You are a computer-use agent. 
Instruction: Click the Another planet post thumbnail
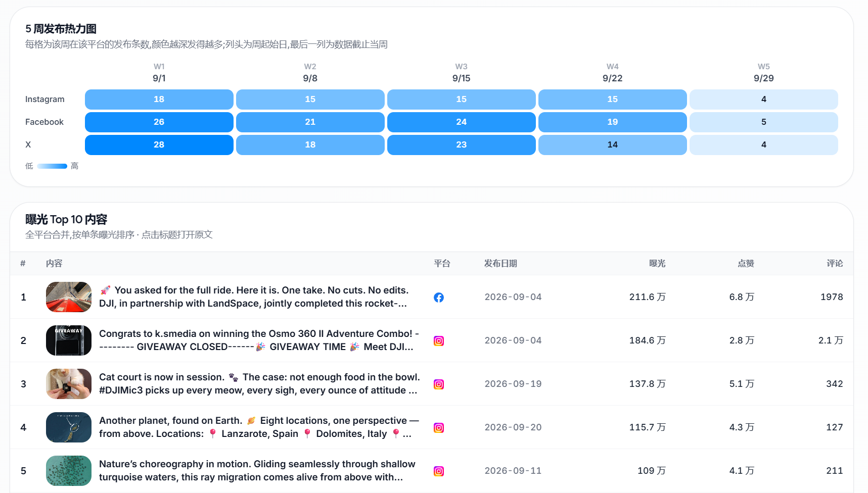[69, 427]
